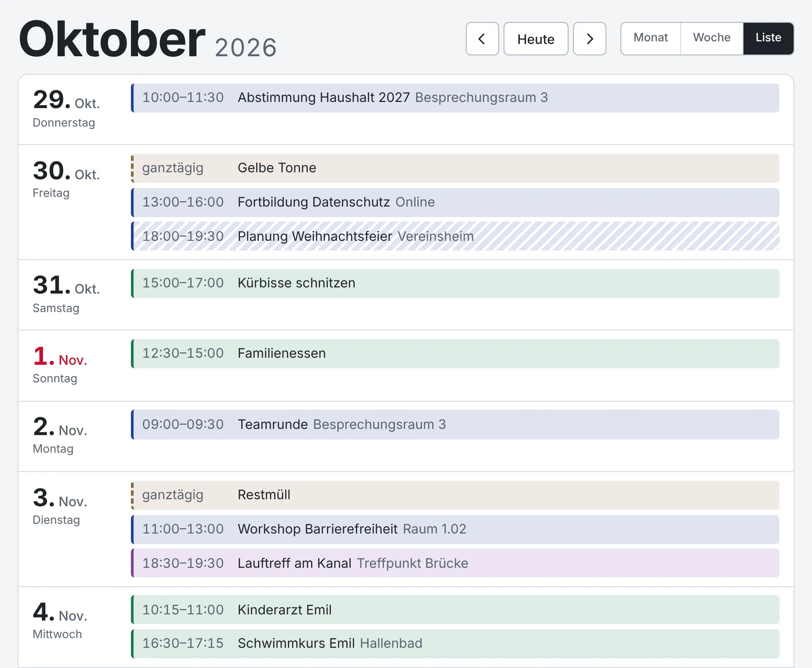Open Kürbisse schnitzen event
The image size is (812, 668).
[x=455, y=283]
